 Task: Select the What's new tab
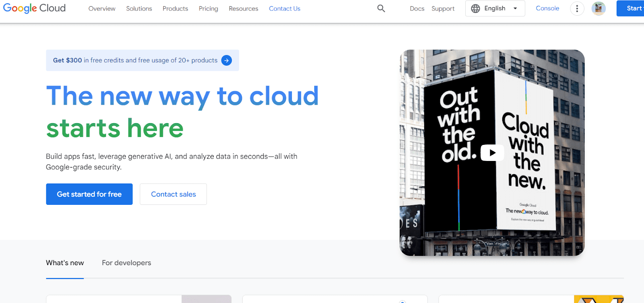click(65, 263)
